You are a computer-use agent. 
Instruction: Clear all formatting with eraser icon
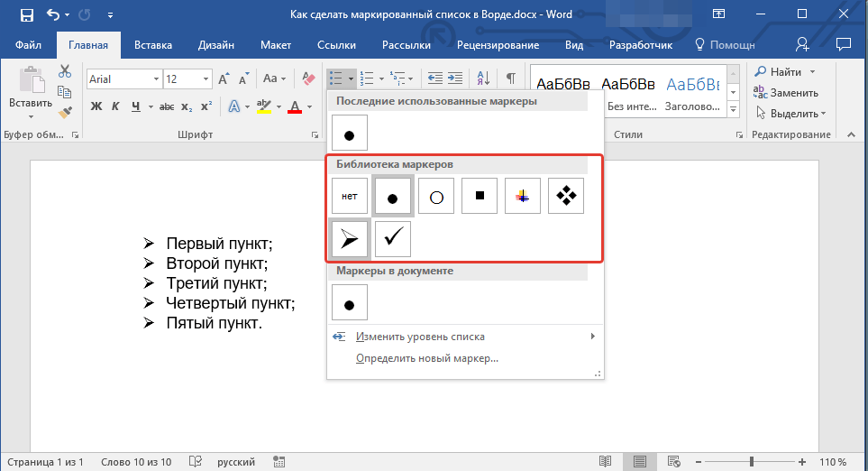[309, 78]
